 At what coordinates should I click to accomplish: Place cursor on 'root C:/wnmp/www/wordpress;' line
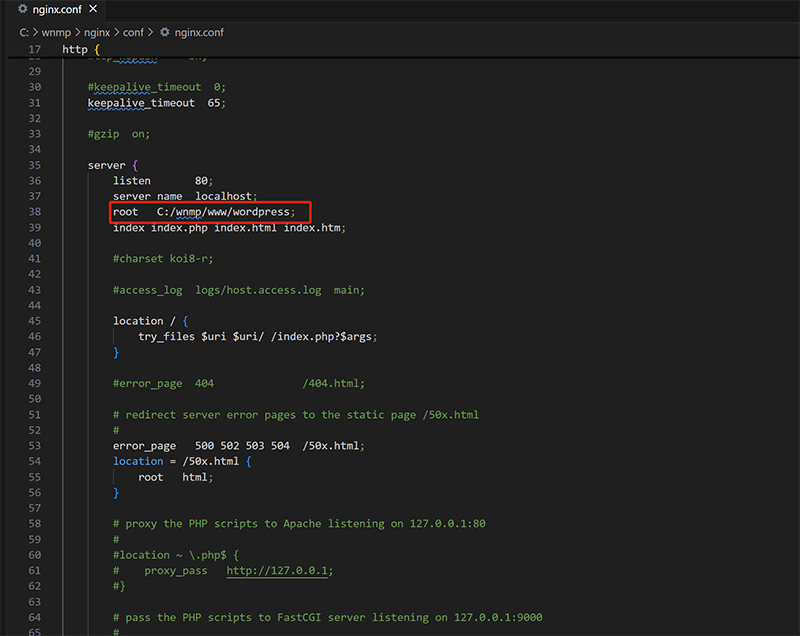tap(204, 212)
